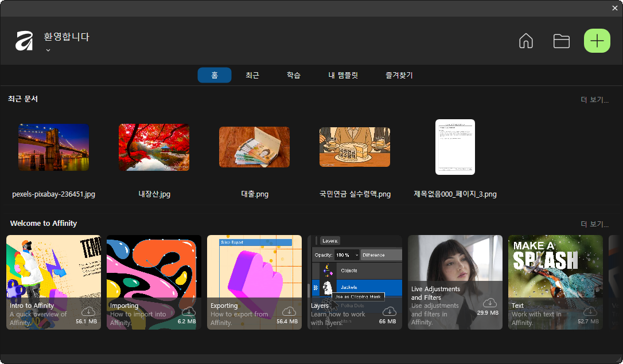Download the Text tutorial cloud icon
This screenshot has width=623, height=364.
pyautogui.click(x=590, y=311)
